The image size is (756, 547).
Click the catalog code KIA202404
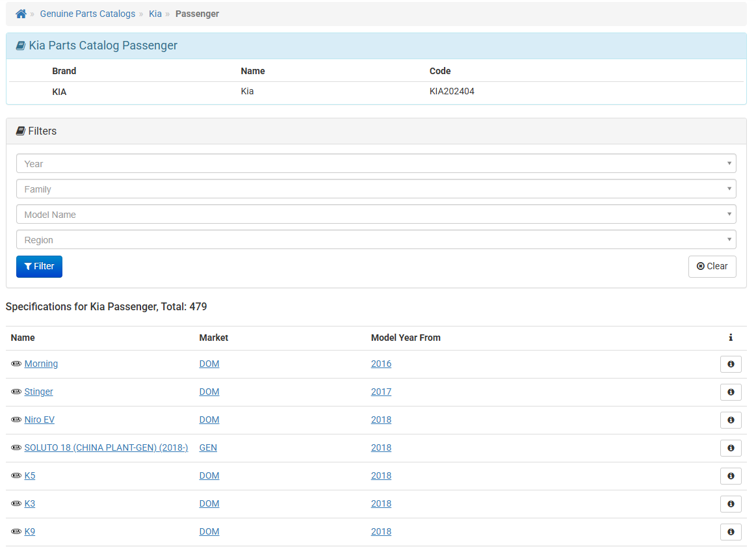click(x=452, y=91)
